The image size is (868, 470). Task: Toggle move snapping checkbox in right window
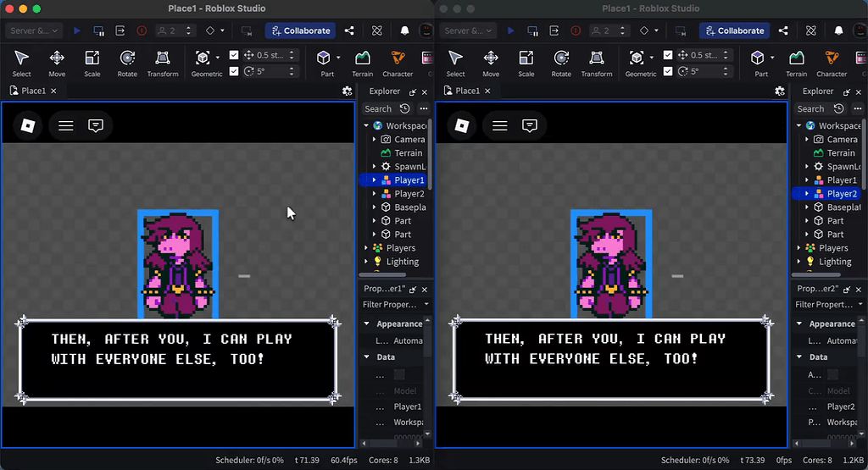tap(668, 55)
